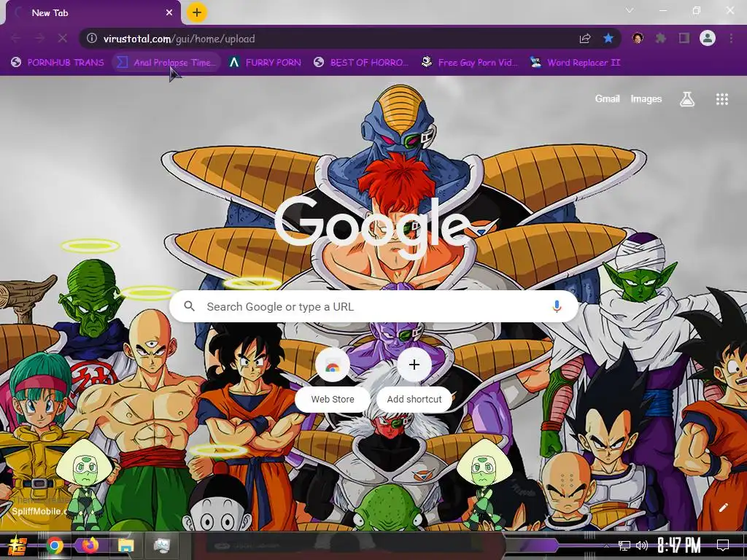This screenshot has width=747, height=560.
Task: Launch Firefox from the taskbar
Action: click(x=90, y=545)
